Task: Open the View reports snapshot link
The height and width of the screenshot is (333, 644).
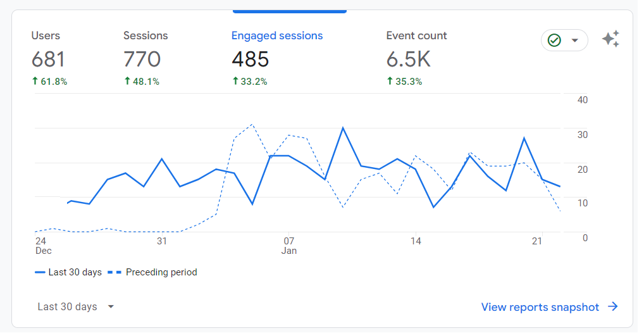Action: (540, 307)
